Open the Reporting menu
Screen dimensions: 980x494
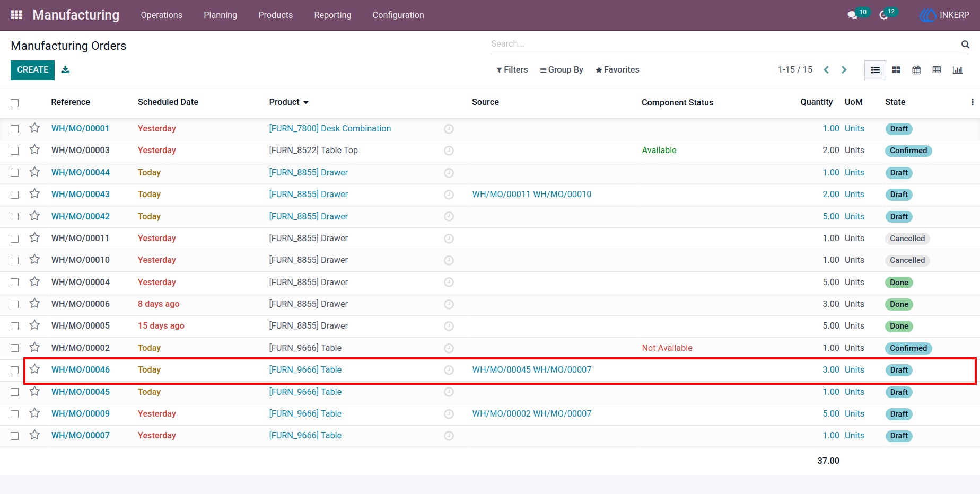pos(332,15)
